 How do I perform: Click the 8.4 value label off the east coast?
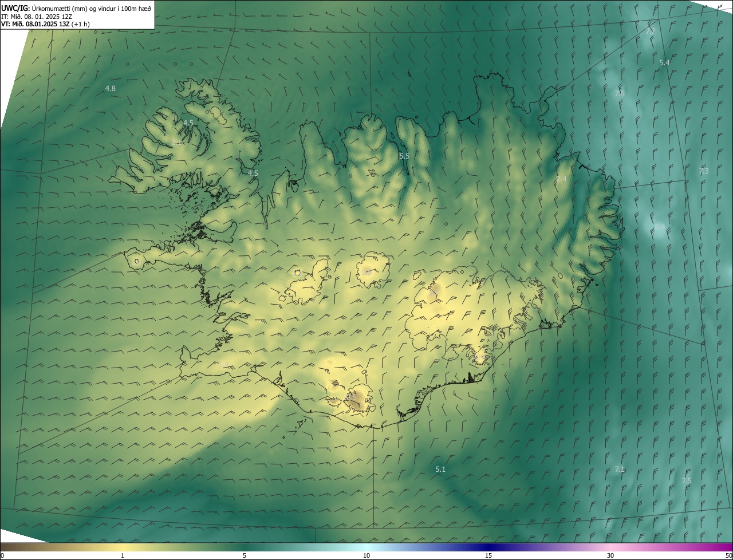[660, 227]
